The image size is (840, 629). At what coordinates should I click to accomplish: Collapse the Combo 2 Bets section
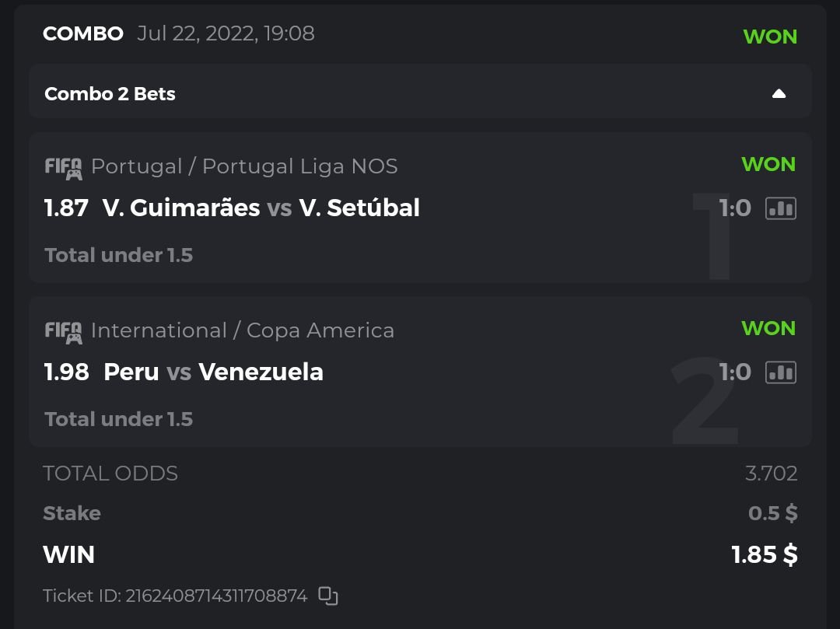(x=779, y=94)
